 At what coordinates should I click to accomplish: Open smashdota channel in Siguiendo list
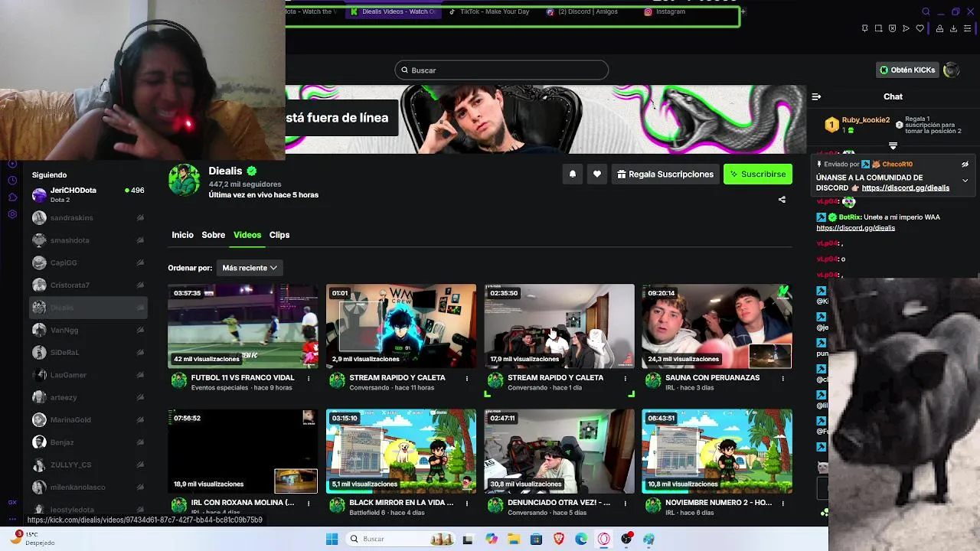pos(88,240)
